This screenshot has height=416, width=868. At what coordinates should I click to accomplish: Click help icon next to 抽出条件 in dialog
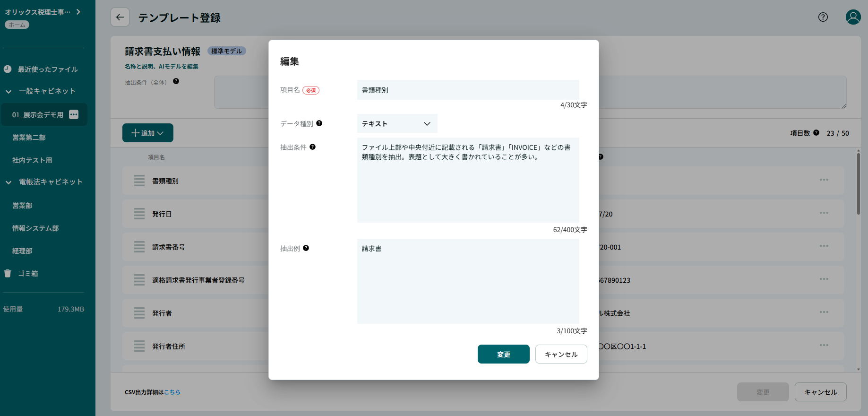pyautogui.click(x=313, y=147)
